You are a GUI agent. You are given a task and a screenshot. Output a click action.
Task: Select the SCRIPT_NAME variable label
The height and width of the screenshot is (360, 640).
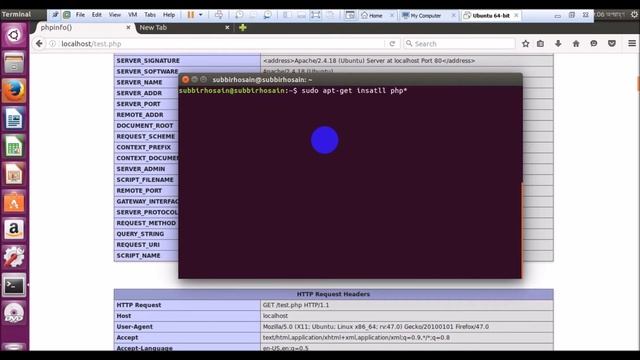click(138, 256)
